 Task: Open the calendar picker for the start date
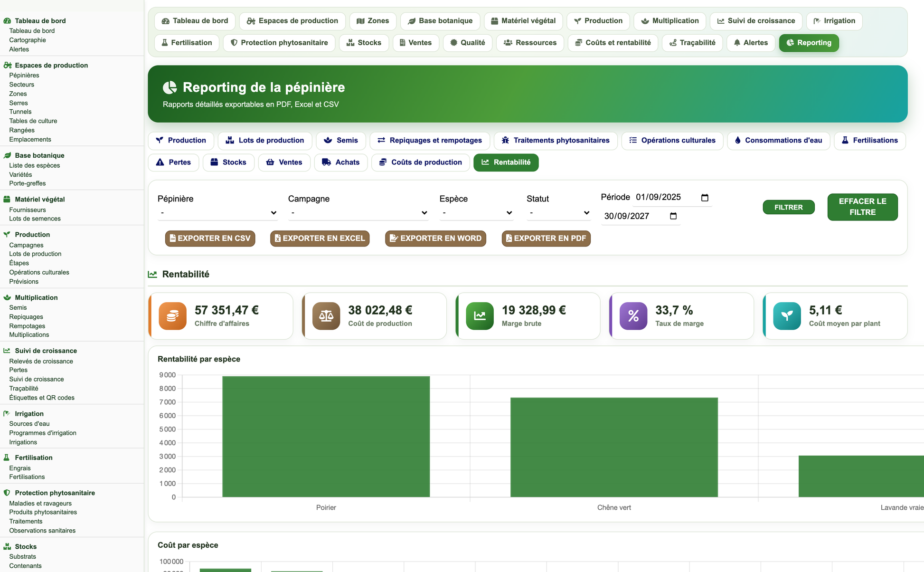(x=705, y=198)
